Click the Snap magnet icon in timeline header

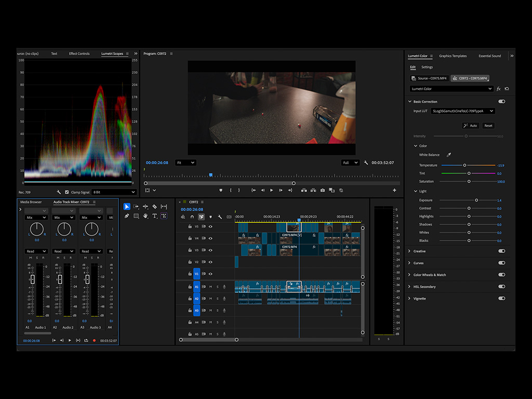[192, 217]
